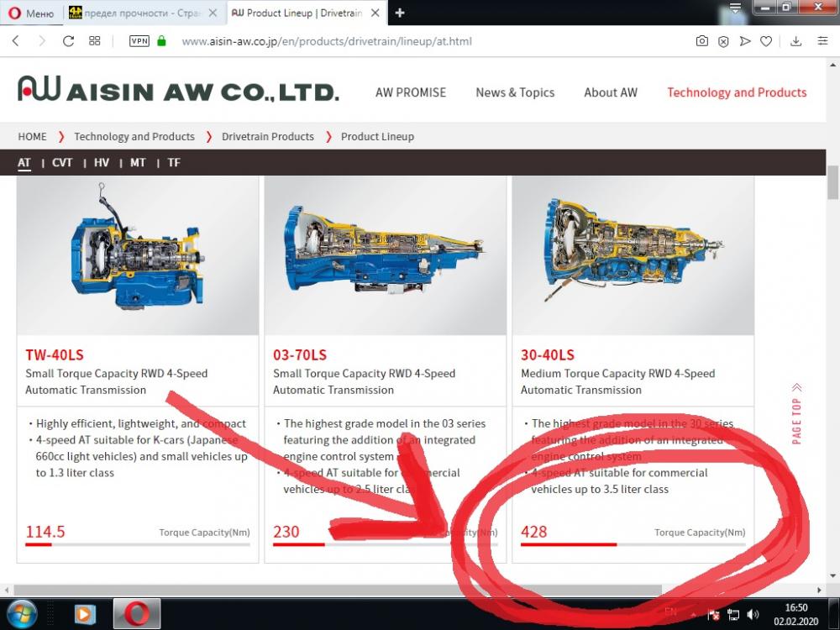
Task: Click the horizontal scrollbar right arrow
Action: [x=819, y=590]
